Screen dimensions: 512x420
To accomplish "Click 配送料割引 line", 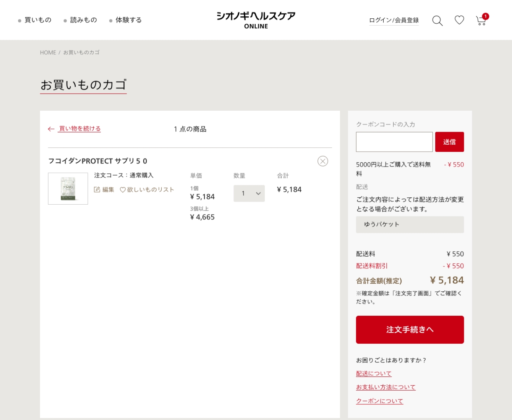I will 410,266.
